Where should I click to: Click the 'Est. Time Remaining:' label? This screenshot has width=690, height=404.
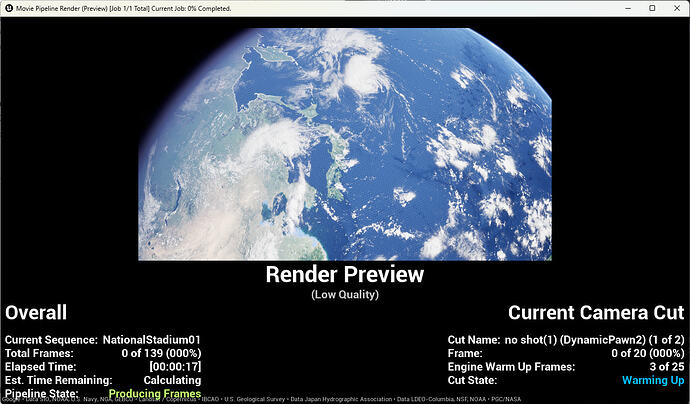59,380
